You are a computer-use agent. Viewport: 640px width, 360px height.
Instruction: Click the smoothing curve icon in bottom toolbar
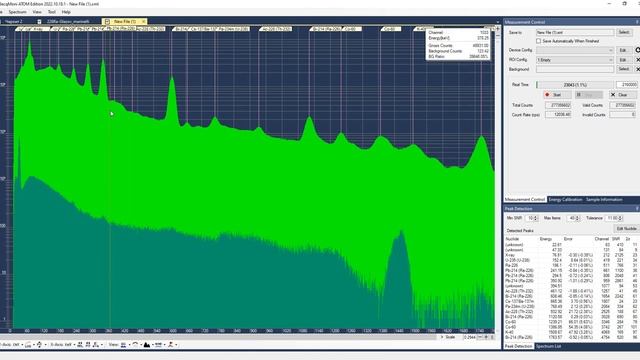coord(135,345)
